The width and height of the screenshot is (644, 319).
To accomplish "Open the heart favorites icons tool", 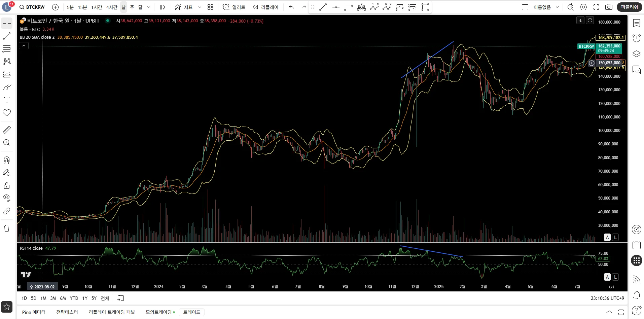I will (7, 113).
